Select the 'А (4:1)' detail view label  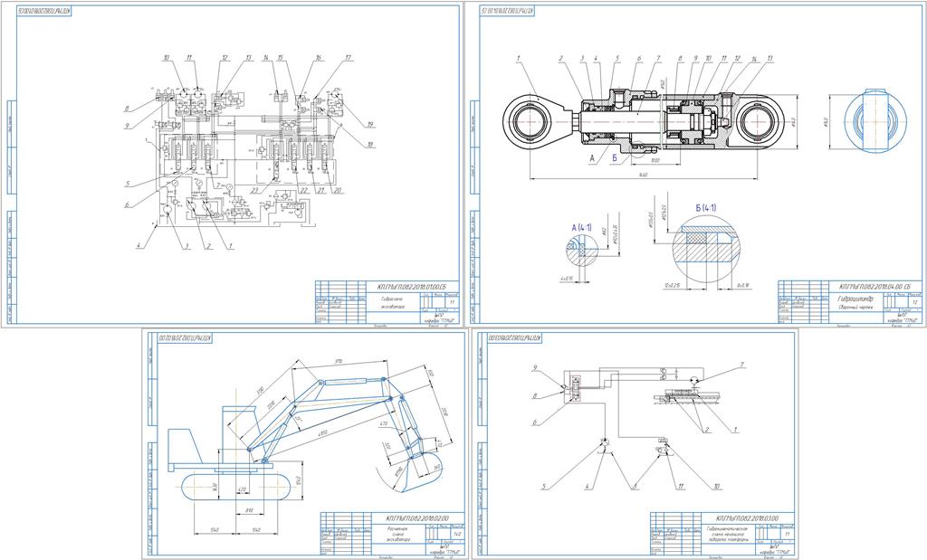tap(582, 227)
